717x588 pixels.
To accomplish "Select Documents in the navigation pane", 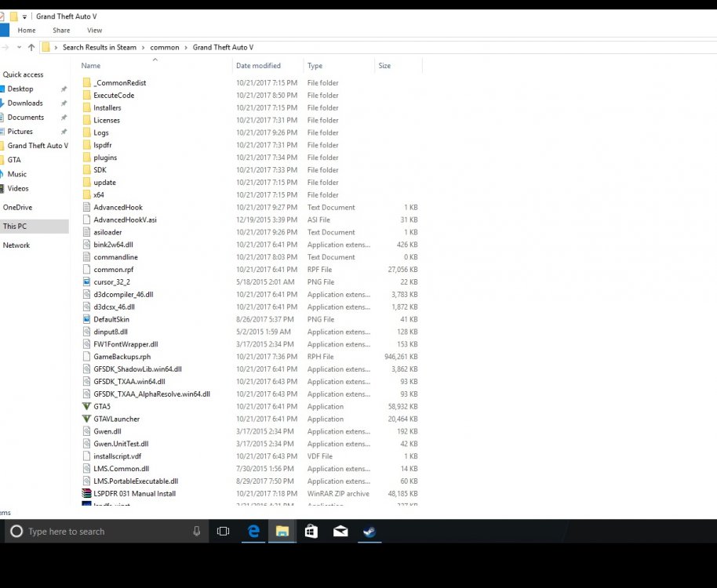I will (x=26, y=117).
